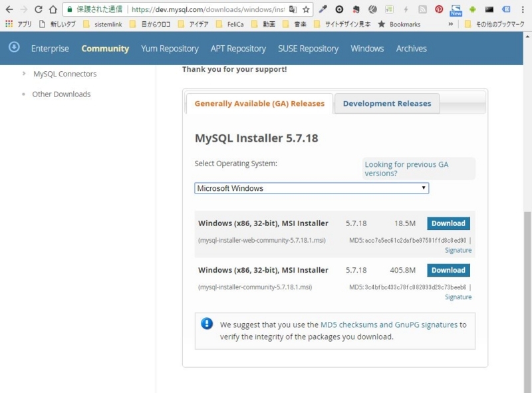Click the blue exclamation info icon

pyautogui.click(x=207, y=323)
